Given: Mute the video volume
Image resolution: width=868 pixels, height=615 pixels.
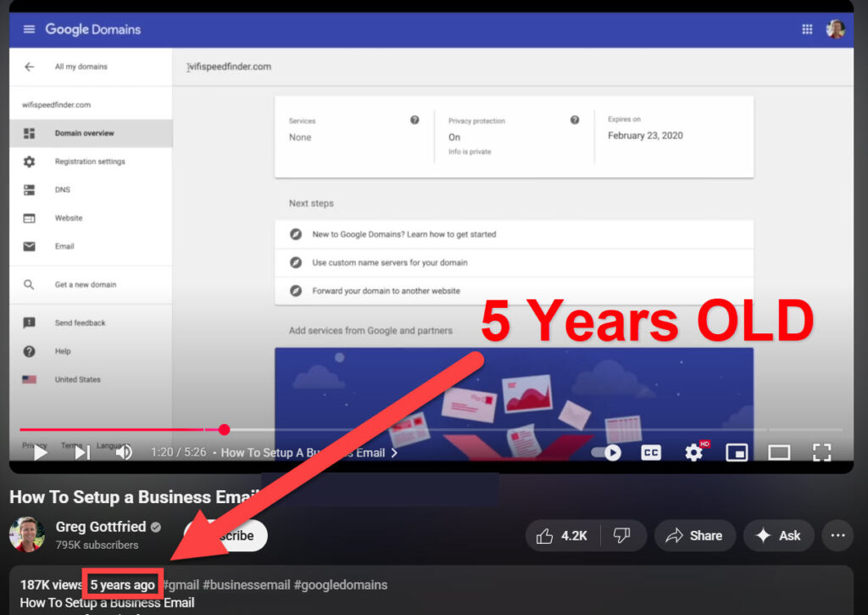Looking at the screenshot, I should pyautogui.click(x=124, y=453).
